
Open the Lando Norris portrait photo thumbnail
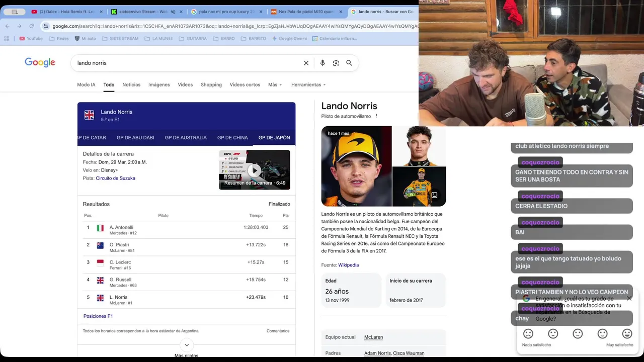pyautogui.click(x=419, y=146)
